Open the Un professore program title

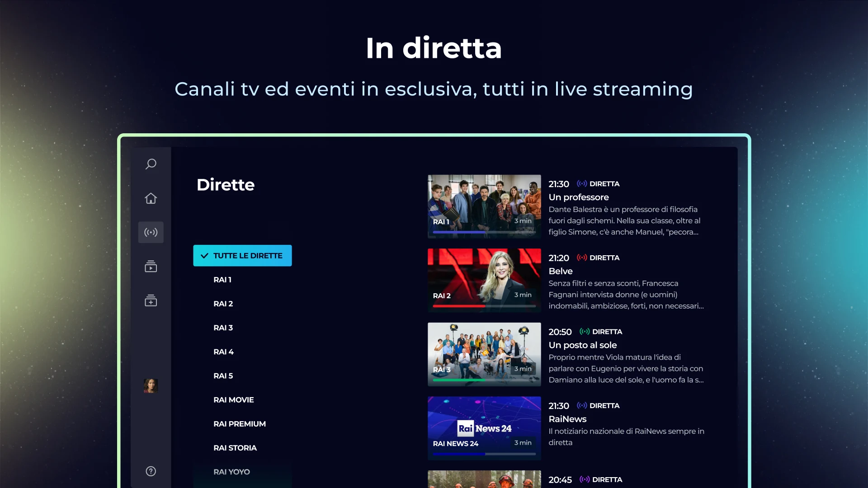[578, 197]
